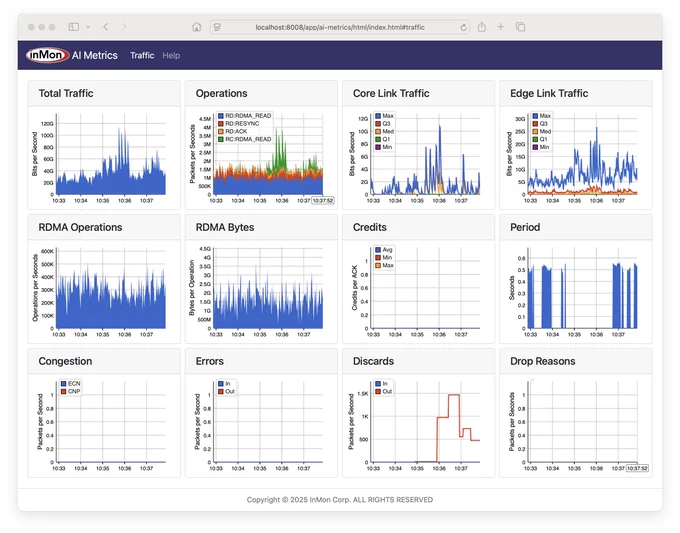Click the In legend swatch in Errors chart

tap(221, 384)
